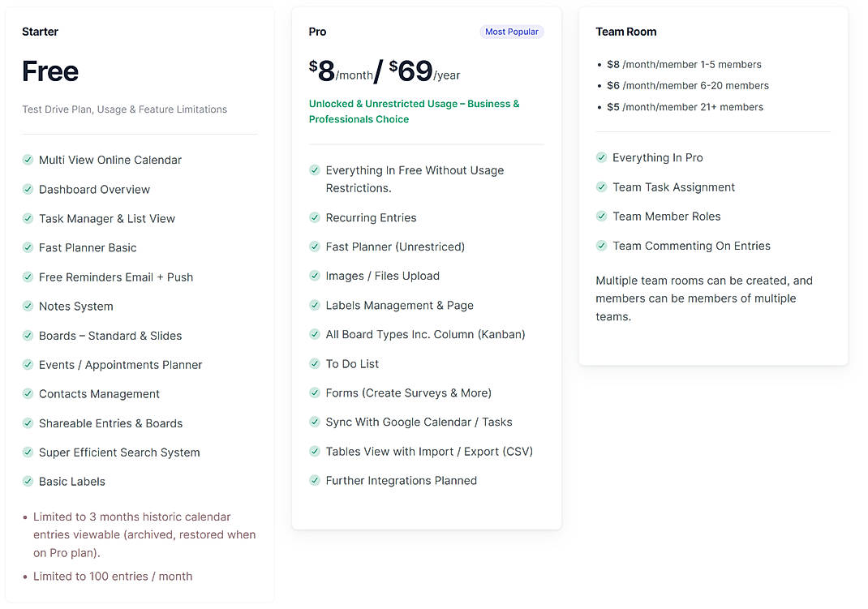This screenshot has height=609, width=868.
Task: Click the checkmark next to Basic Labels
Action: click(x=26, y=481)
